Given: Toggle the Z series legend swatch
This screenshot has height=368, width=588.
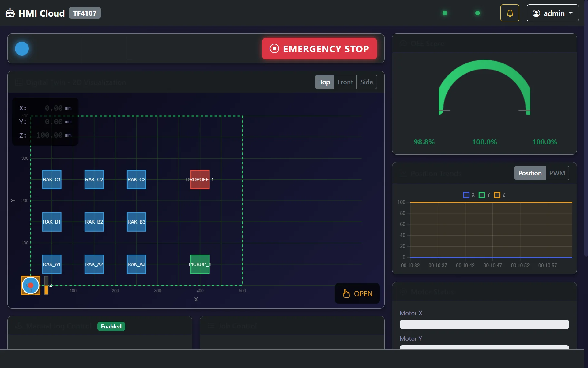Looking at the screenshot, I should click(497, 195).
